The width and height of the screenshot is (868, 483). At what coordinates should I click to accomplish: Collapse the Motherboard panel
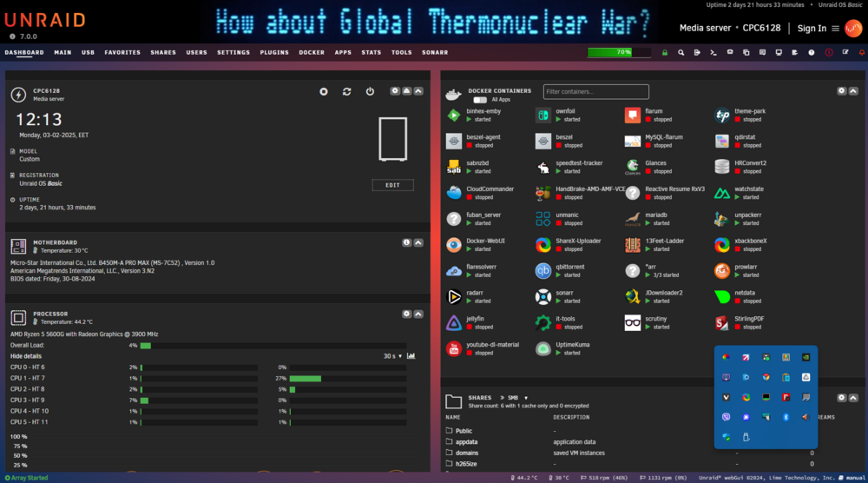tap(418, 242)
